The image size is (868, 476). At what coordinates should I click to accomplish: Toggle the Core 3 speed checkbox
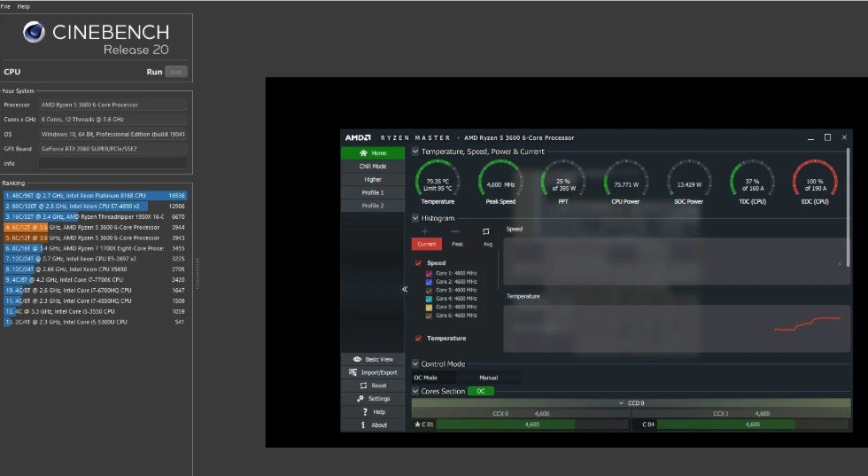pos(429,291)
